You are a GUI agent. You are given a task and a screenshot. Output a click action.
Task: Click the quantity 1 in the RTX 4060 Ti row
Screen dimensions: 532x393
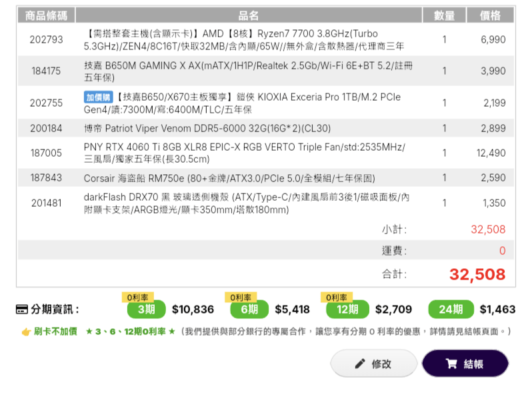tap(444, 153)
